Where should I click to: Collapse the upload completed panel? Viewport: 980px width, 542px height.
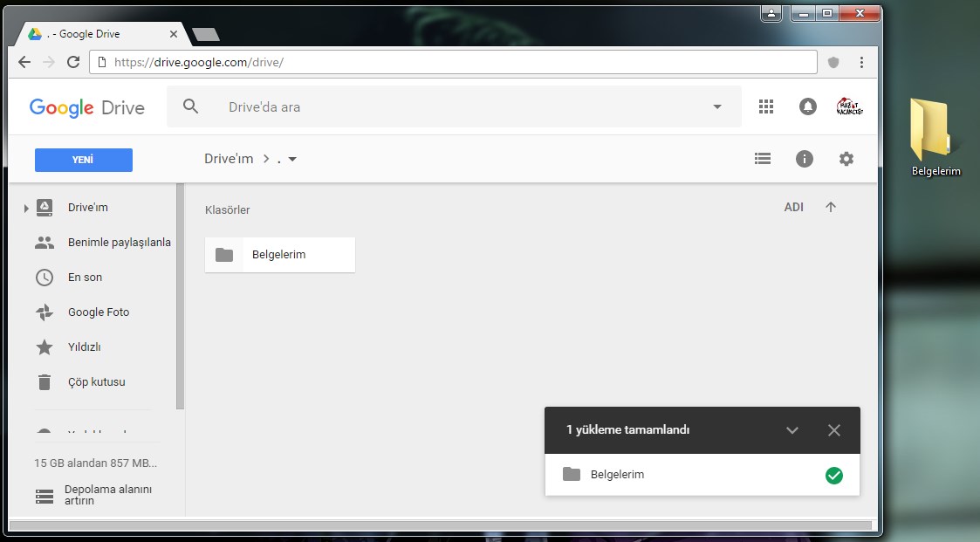coord(792,430)
